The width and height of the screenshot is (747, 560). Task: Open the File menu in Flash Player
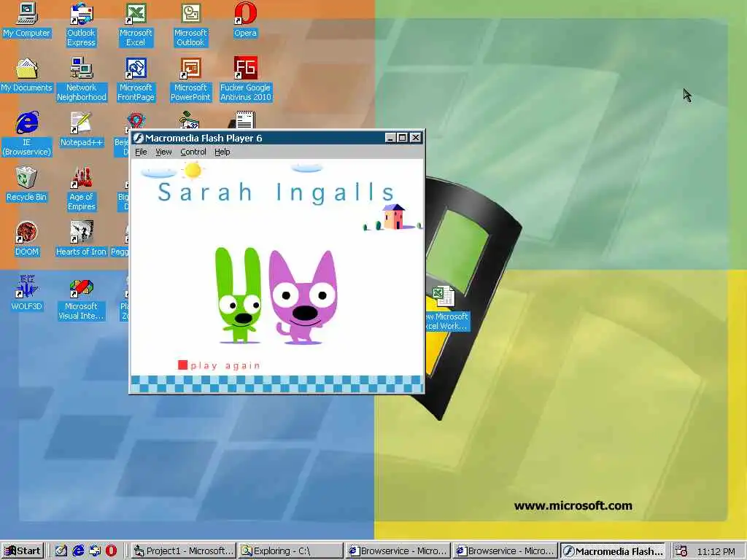(x=141, y=152)
